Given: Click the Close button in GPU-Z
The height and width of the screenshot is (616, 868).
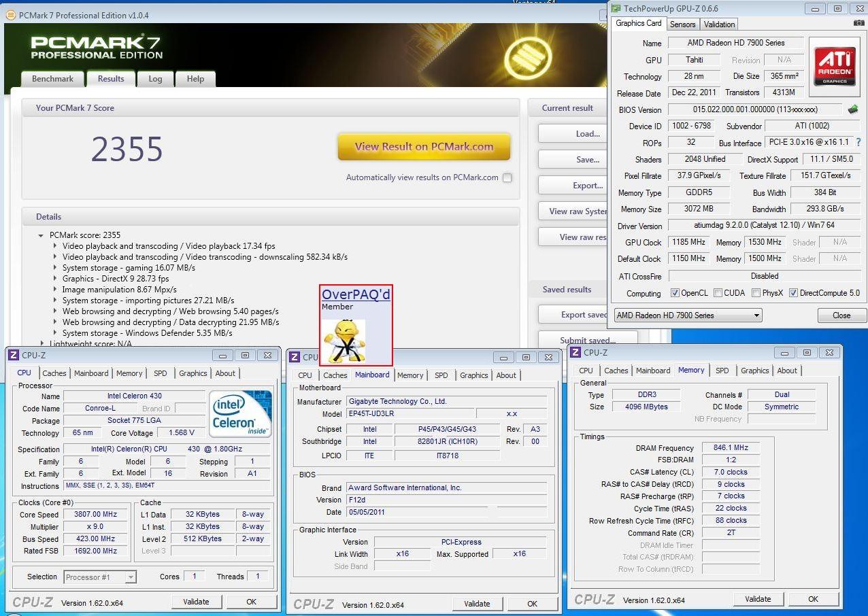Looking at the screenshot, I should [x=841, y=315].
